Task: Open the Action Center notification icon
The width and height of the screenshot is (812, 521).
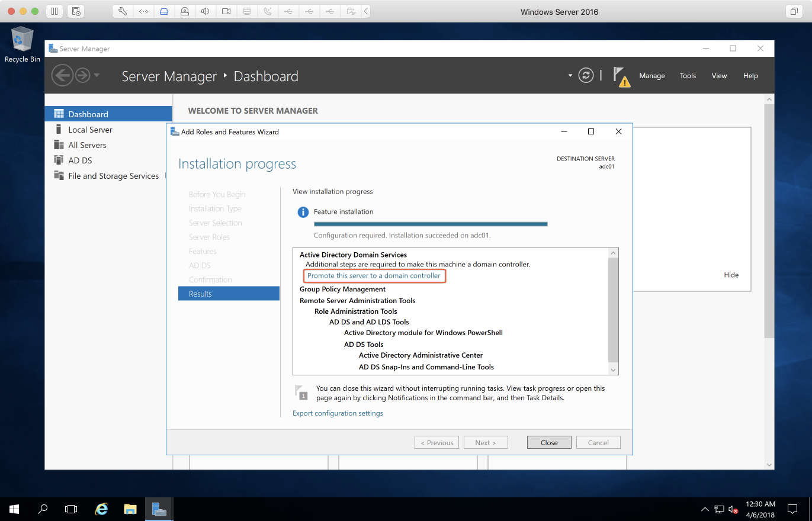Action: coord(792,509)
